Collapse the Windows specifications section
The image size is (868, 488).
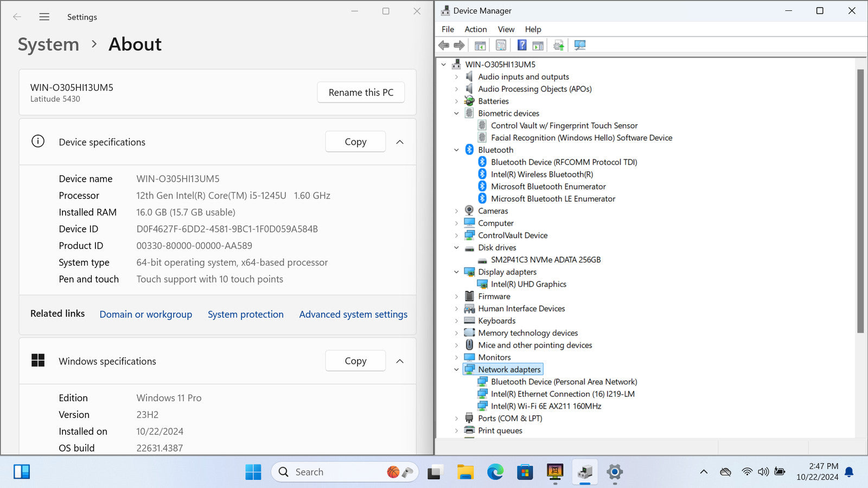point(400,361)
